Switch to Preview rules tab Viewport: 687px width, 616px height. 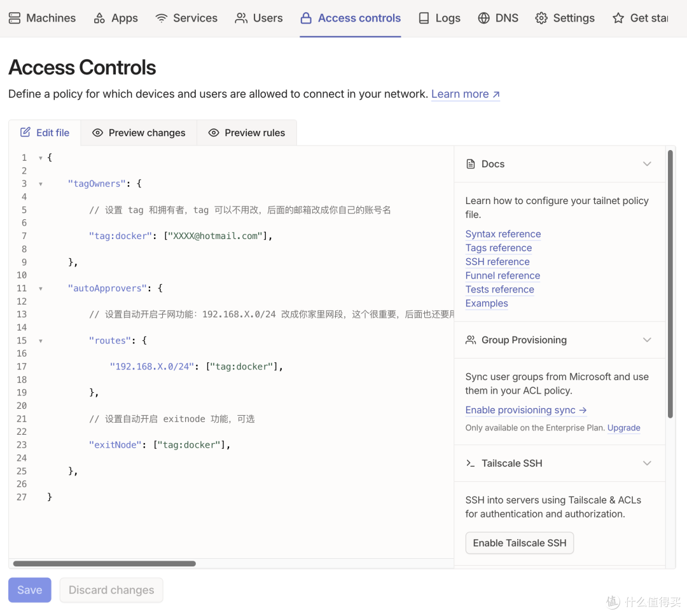pos(247,133)
